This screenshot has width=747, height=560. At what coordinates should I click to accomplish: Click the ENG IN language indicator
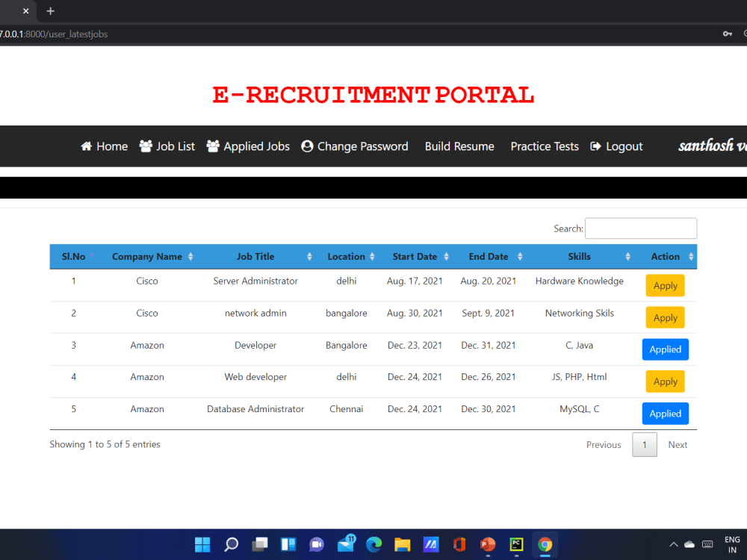tap(732, 545)
